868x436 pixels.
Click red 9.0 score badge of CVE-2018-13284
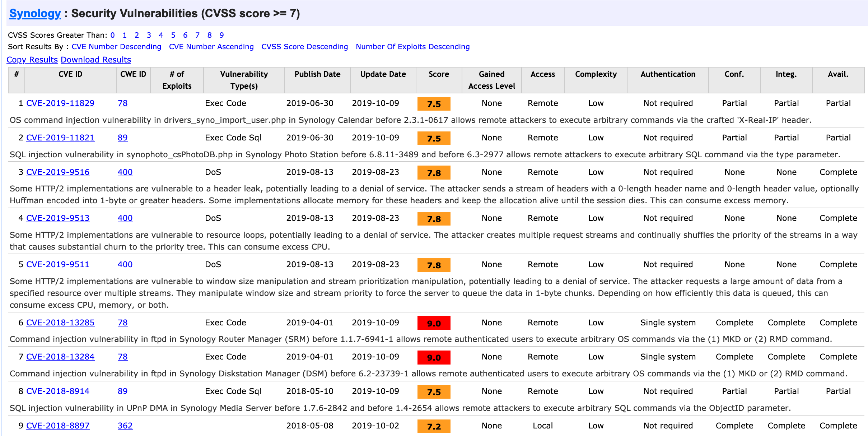pos(434,357)
